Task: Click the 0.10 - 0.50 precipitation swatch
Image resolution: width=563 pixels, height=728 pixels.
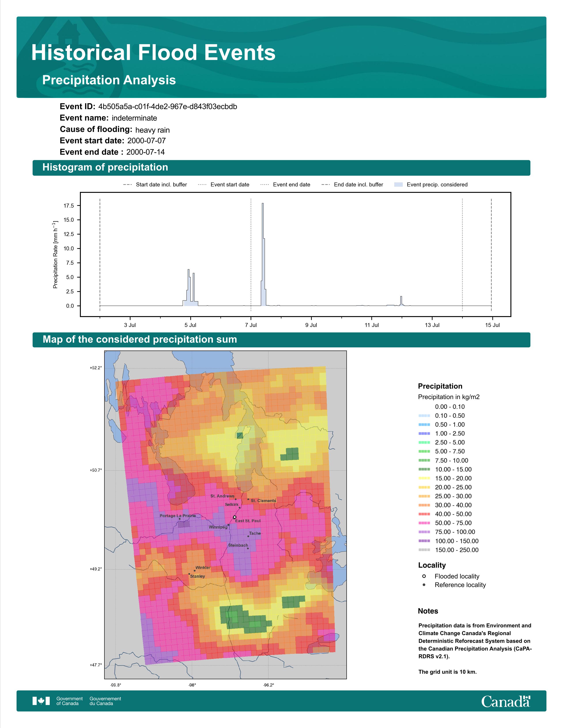Action: pos(424,416)
